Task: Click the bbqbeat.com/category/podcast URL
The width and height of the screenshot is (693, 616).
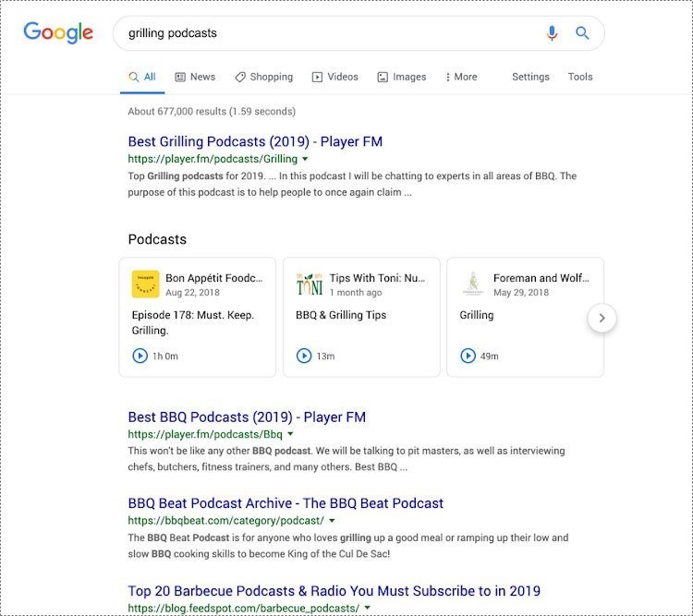Action: 225,521
